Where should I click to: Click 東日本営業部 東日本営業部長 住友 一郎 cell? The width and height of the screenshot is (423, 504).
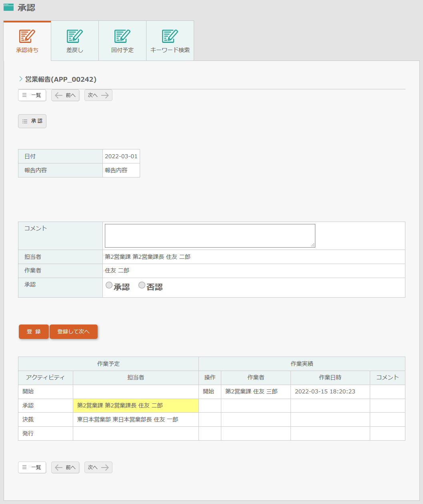(x=136, y=419)
